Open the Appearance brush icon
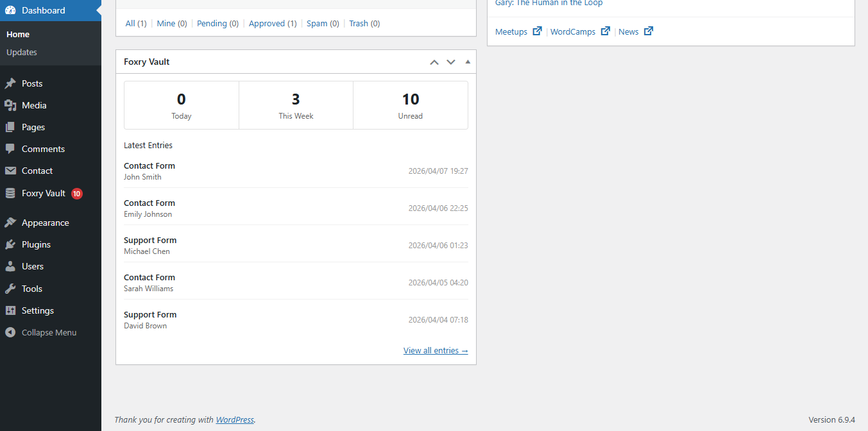 pyautogui.click(x=10, y=222)
